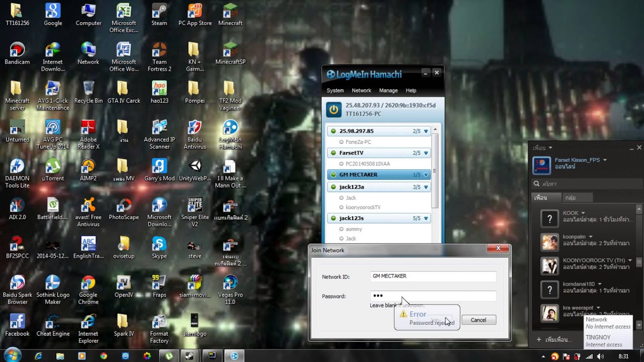Open dropdown arrow next to friend KOOK
Screen dimensions: 644x362
583,213
